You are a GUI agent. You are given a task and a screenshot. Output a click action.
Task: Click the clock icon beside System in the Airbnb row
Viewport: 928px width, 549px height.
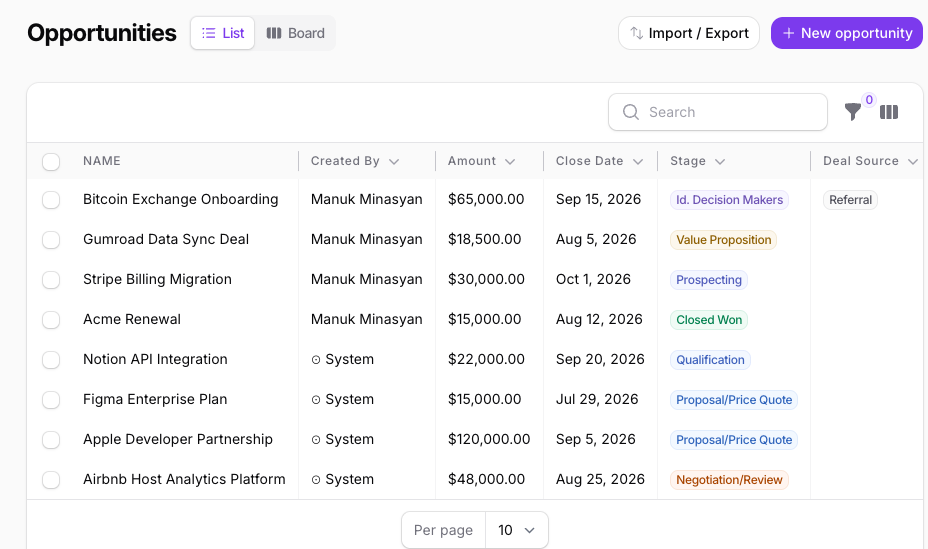coord(316,480)
